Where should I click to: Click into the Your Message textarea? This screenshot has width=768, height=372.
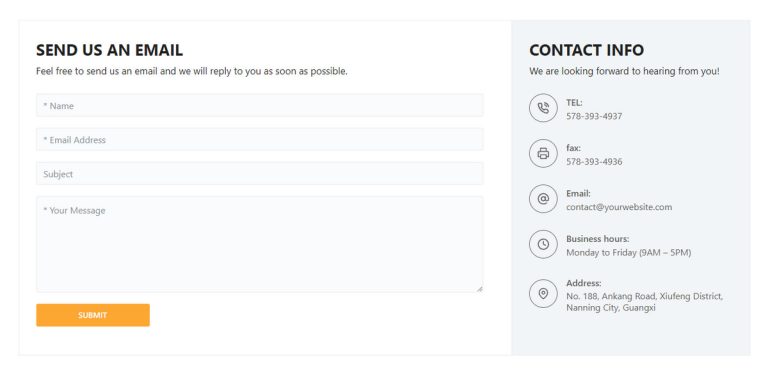click(260, 244)
